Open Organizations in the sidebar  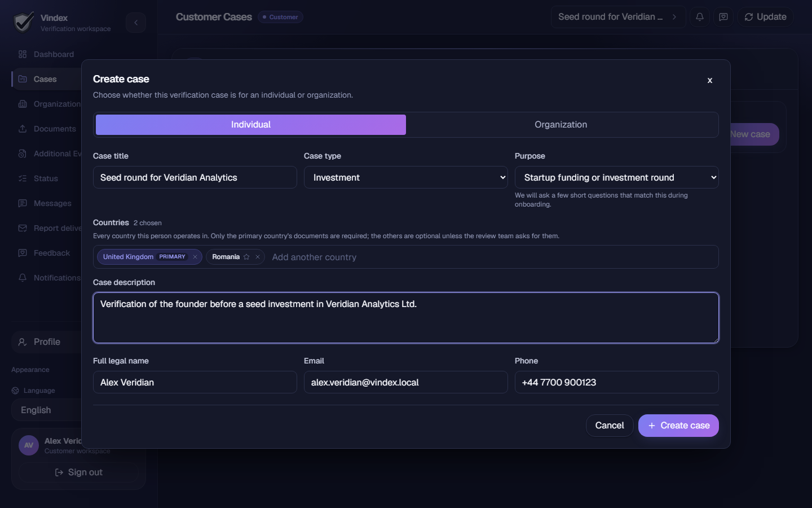(46, 104)
